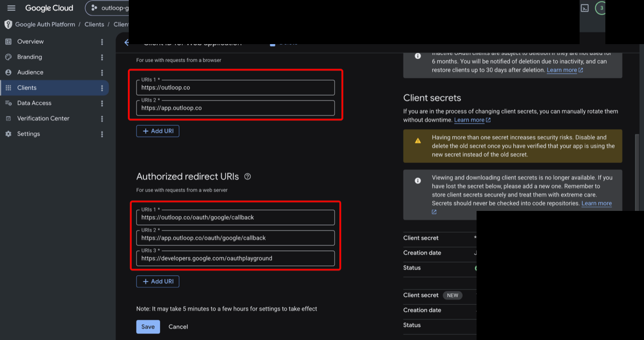
Task: Click the back arrow beside client title
Action: pyautogui.click(x=126, y=43)
